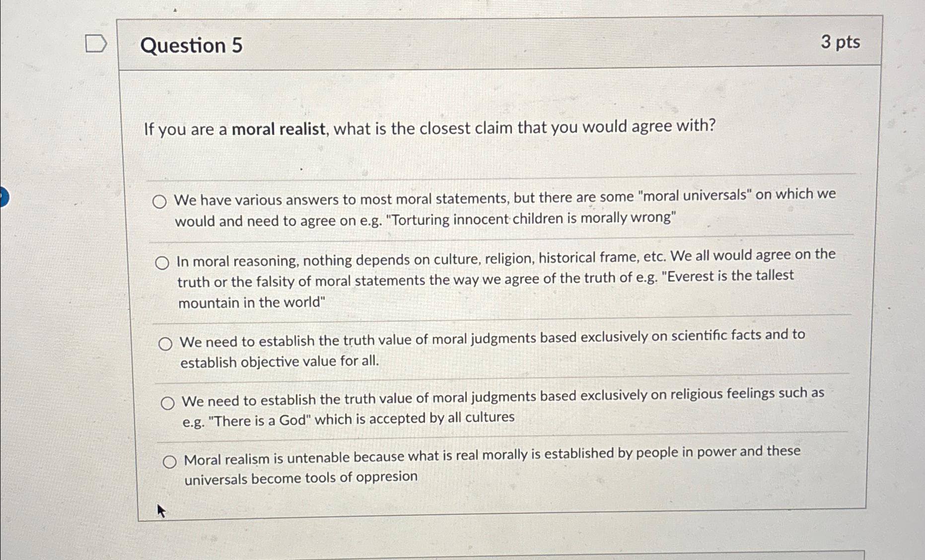Viewport: 925px width, 560px height.
Task: Click the bookmark flag icon beside Question 5
Action: point(97,43)
